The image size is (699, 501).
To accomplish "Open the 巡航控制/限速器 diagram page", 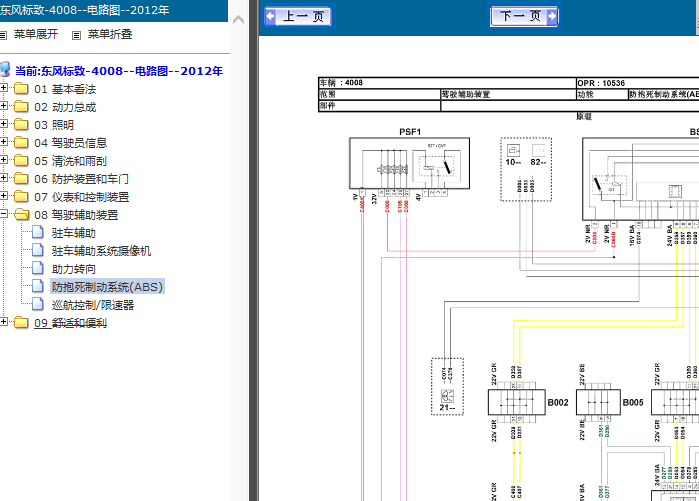I will tap(93, 305).
